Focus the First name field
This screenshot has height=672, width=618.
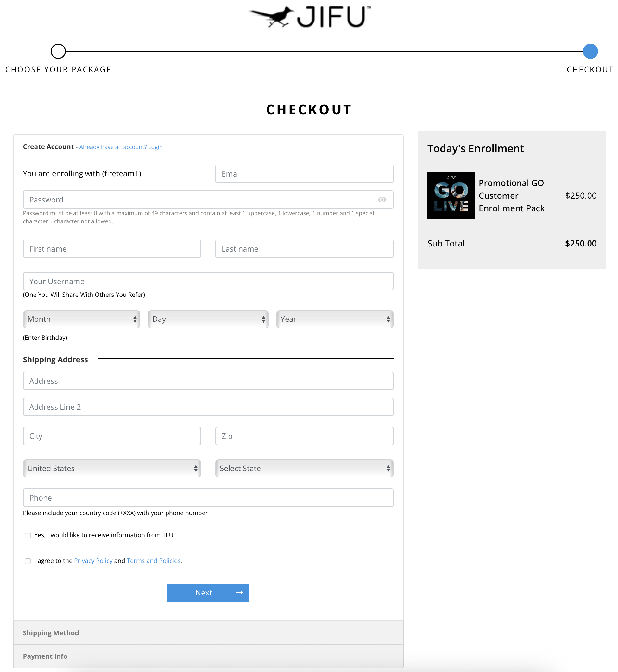[112, 249]
